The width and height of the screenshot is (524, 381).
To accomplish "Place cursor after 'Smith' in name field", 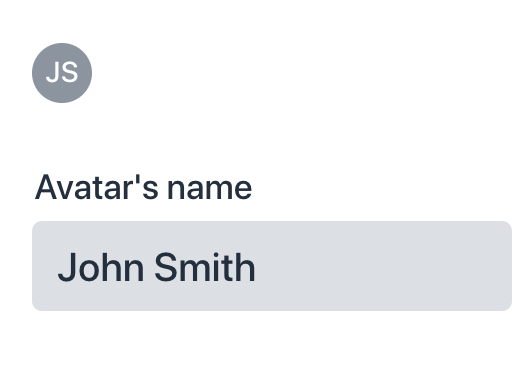I will (x=257, y=267).
